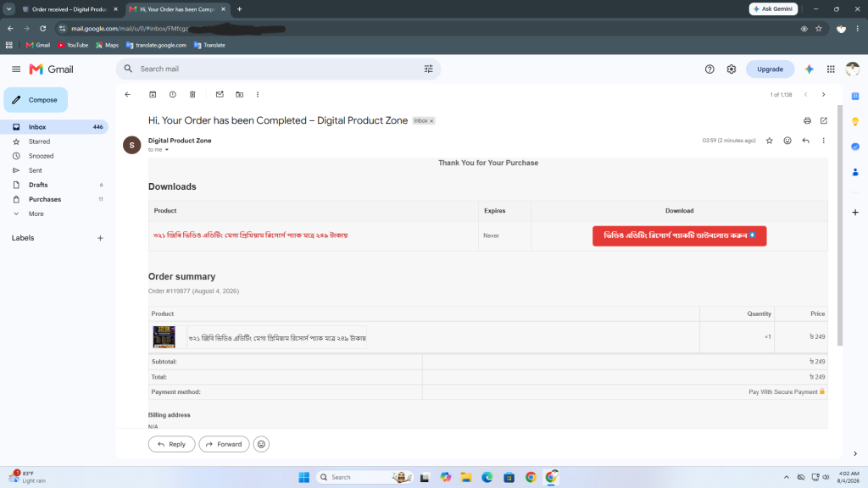Switch to 'Order received' browser tab
Viewport: 868px width, 488px height.
pyautogui.click(x=70, y=9)
